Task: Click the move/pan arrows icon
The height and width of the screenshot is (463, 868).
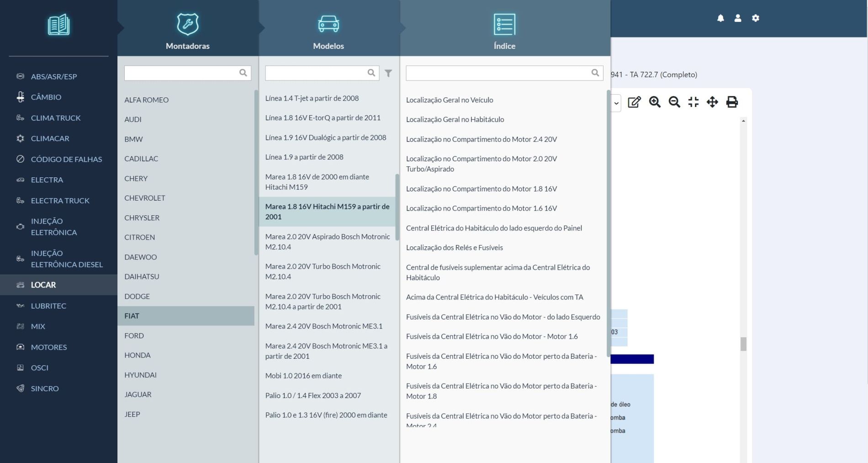Action: 712,102
